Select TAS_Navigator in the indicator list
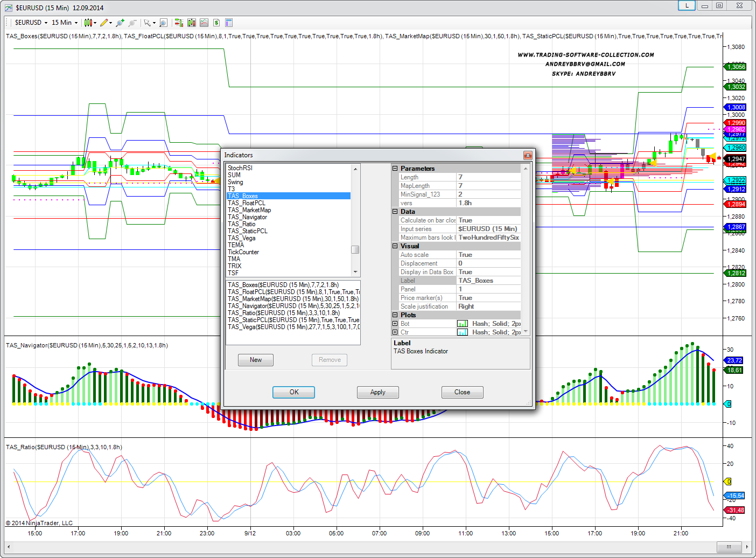Screen dimensions: 756x558 [247, 217]
